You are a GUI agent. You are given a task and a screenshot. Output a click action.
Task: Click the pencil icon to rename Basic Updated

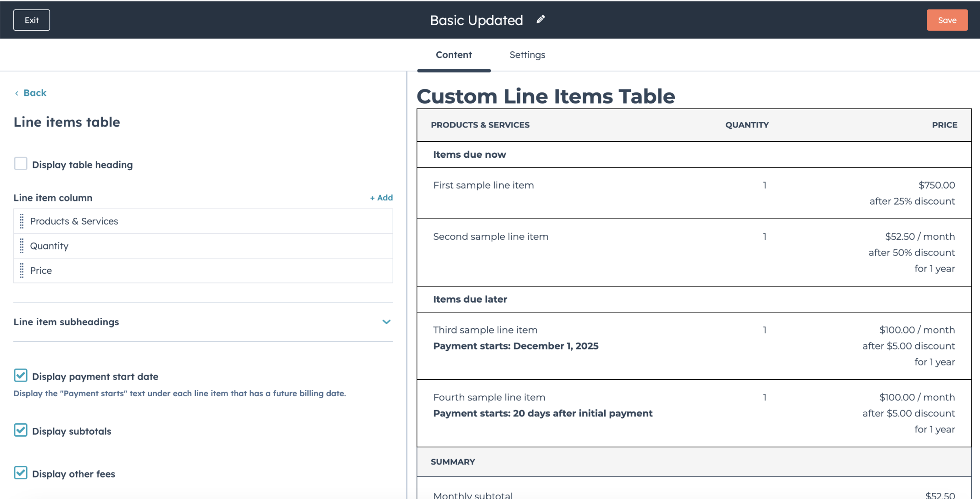(540, 19)
